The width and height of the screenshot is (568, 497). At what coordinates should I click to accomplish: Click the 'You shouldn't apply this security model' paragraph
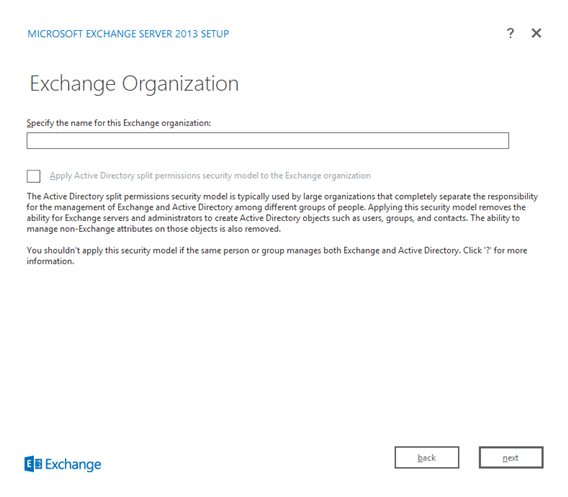point(277,256)
